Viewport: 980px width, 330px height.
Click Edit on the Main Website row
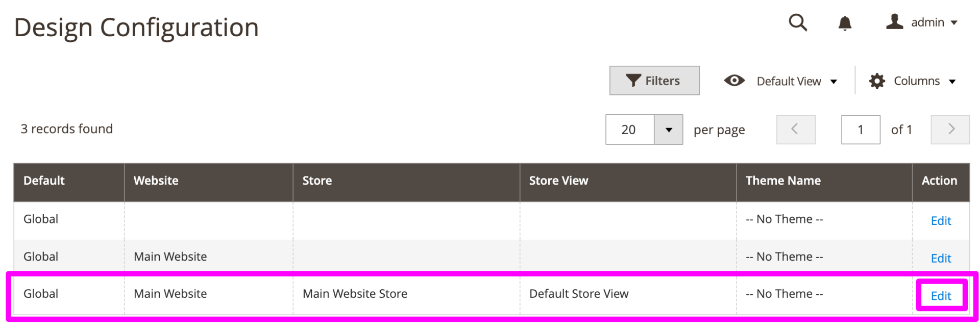tap(941, 258)
